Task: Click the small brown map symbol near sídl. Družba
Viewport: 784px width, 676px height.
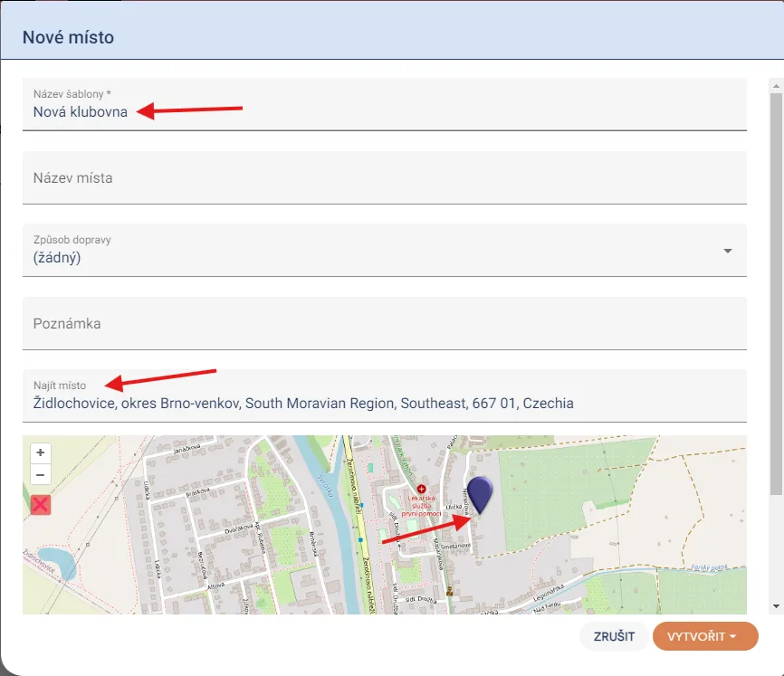Action: click(x=450, y=591)
